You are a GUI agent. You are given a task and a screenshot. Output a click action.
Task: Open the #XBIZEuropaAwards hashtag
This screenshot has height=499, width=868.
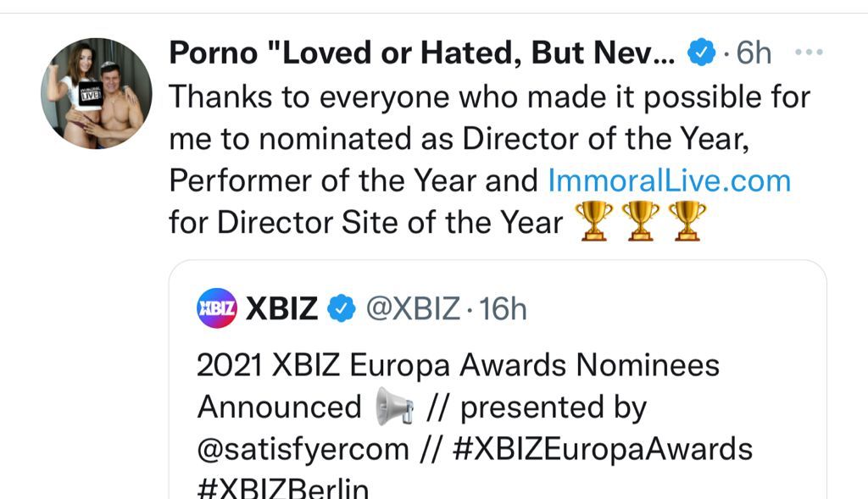(x=603, y=449)
